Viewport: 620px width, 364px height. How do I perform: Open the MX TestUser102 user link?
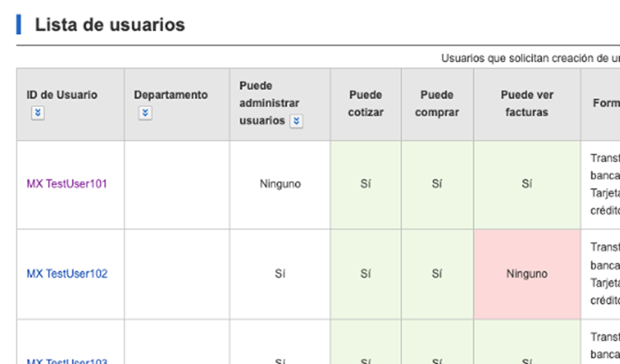click(x=67, y=274)
